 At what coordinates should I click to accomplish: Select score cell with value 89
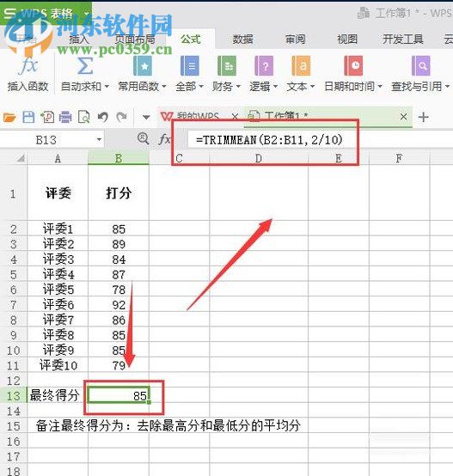(119, 244)
